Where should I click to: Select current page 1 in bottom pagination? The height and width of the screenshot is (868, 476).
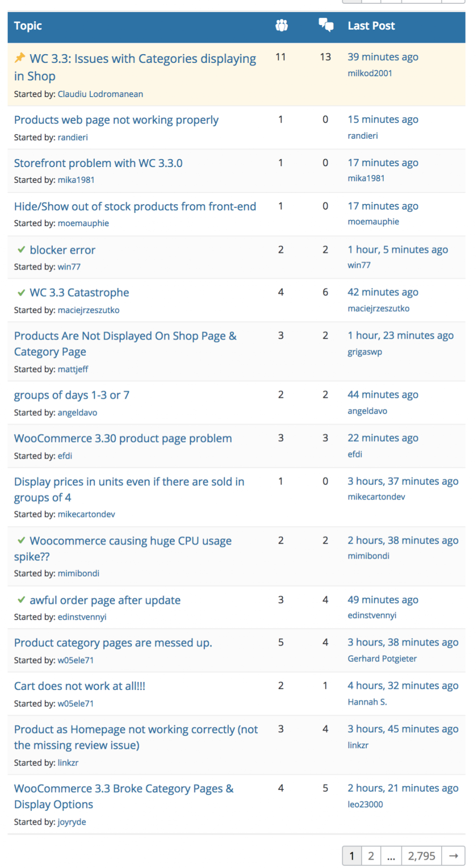pyautogui.click(x=351, y=856)
